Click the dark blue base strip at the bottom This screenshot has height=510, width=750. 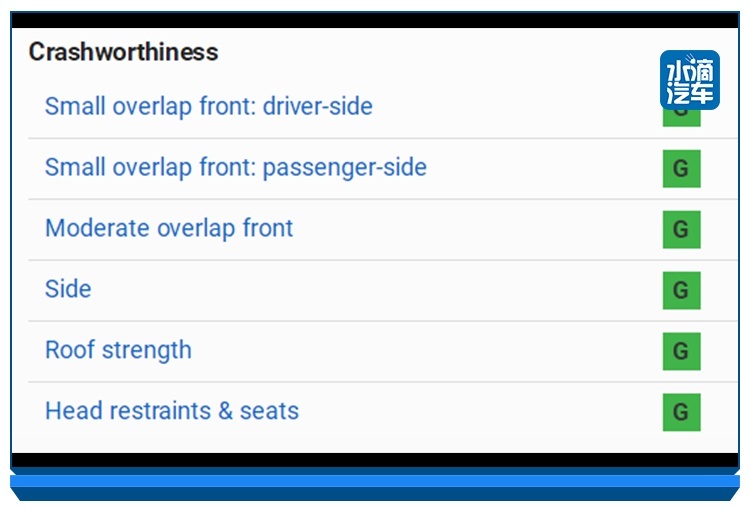point(375,494)
